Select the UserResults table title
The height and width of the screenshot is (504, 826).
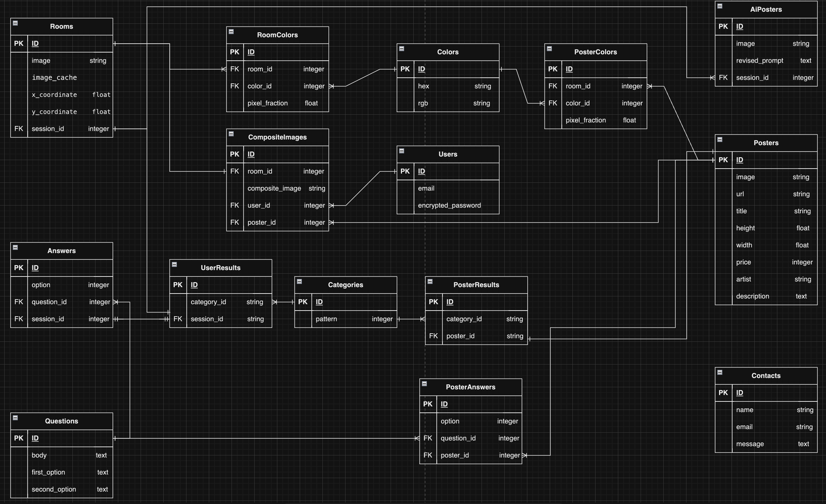click(x=221, y=268)
